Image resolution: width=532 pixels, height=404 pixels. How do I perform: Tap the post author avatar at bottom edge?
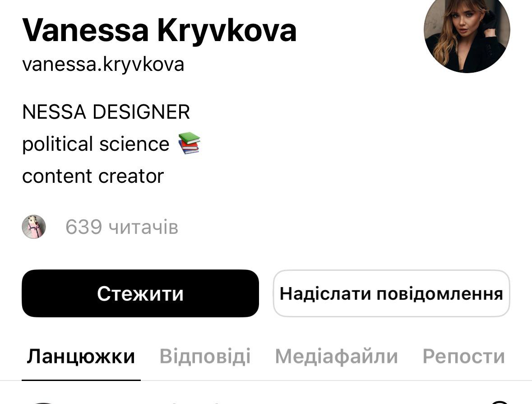pyautogui.click(x=43, y=401)
